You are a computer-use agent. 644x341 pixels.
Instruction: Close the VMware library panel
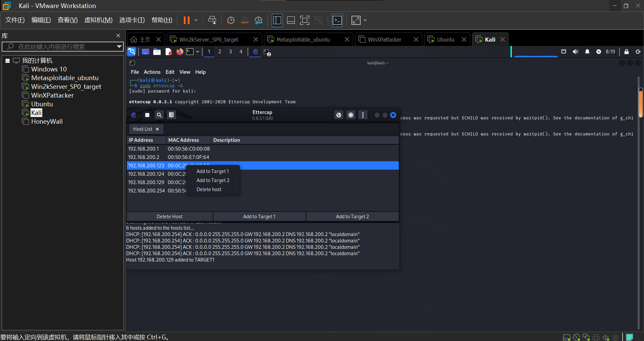[x=118, y=36]
